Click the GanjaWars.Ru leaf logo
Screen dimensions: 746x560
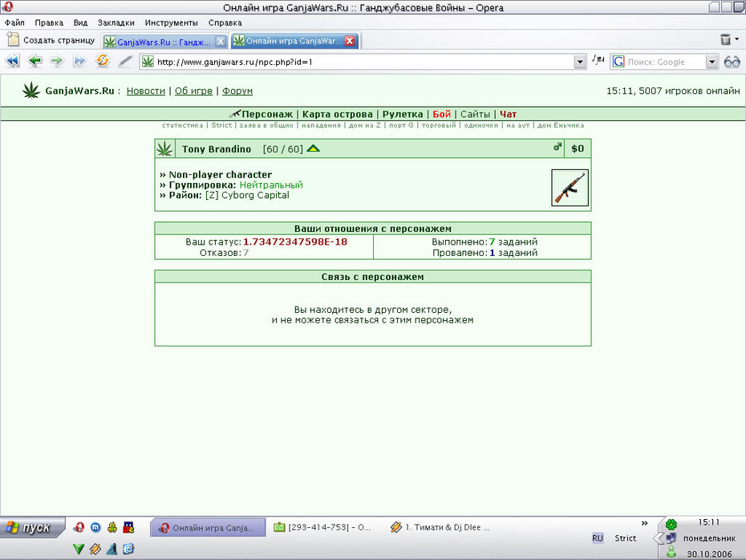tap(31, 91)
